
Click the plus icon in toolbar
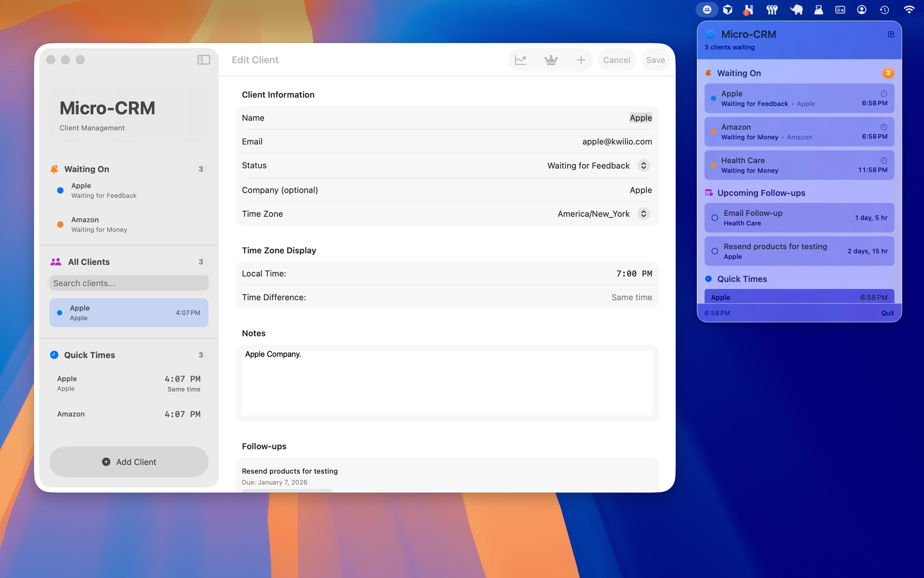[581, 60]
